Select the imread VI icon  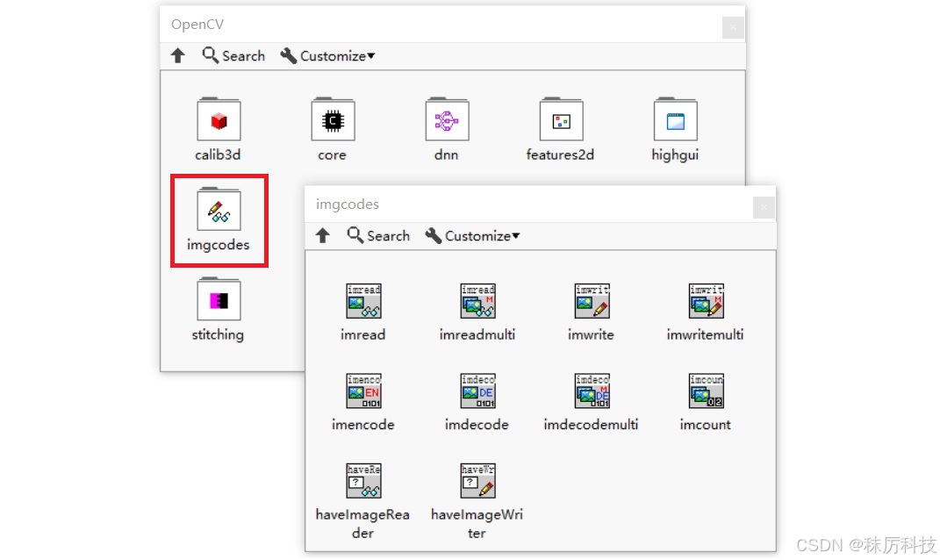tap(363, 300)
